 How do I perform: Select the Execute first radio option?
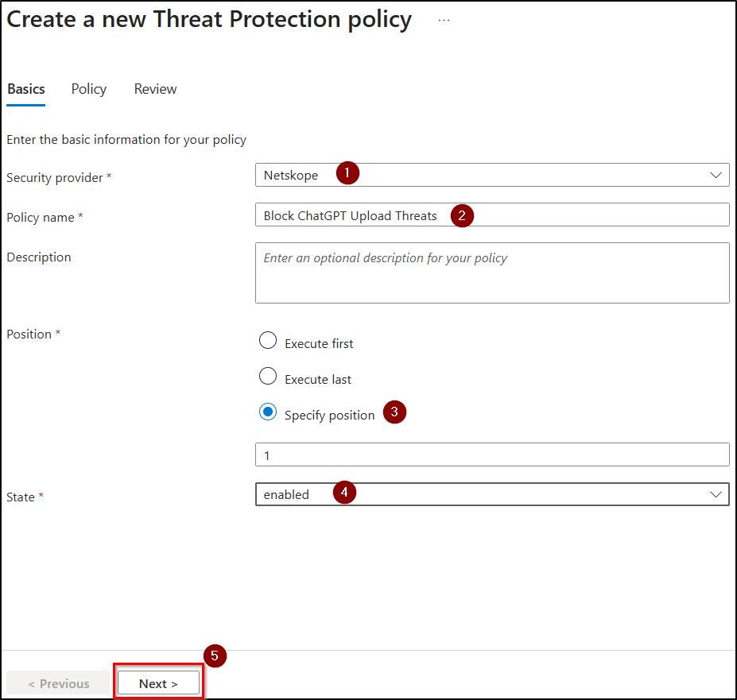(x=269, y=342)
